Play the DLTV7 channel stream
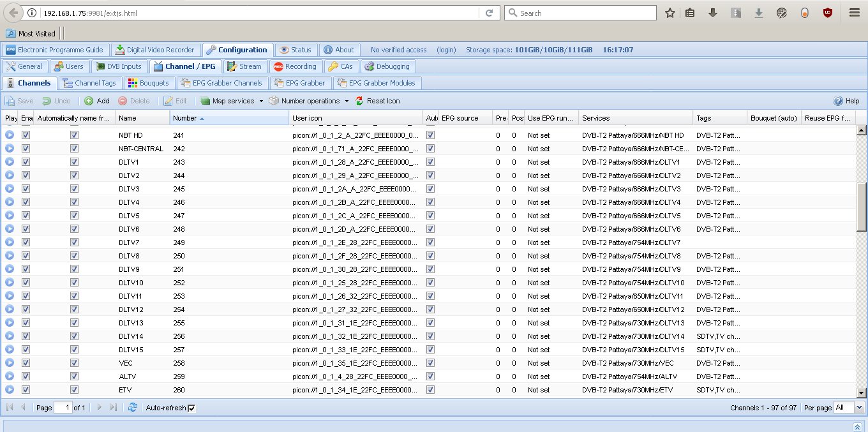868x432 pixels. click(x=10, y=242)
